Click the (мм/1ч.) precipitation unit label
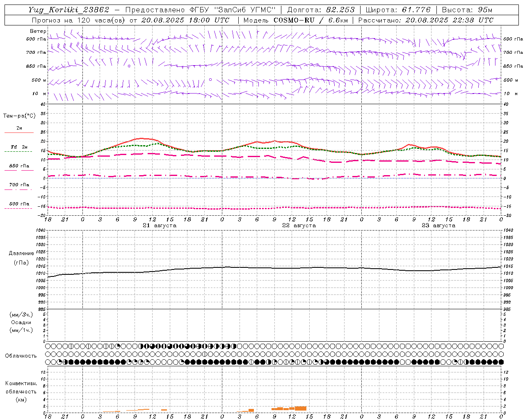Viewport: 525px width, 420px height. pos(21,330)
